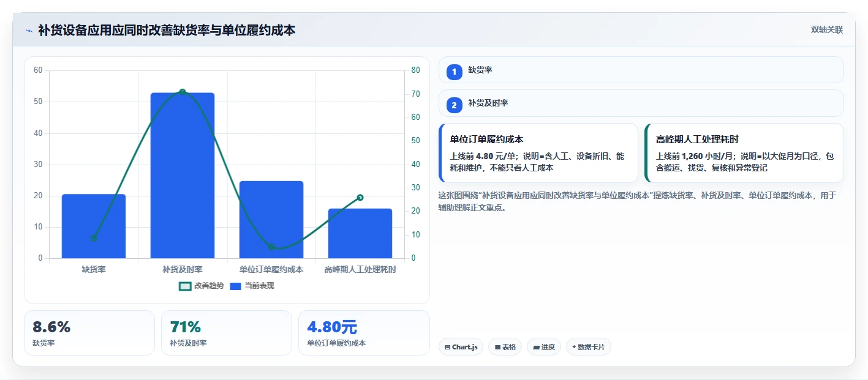Viewport: 868px width, 380px height.
Task: Click the 高峰期人工处理耗时 x-axis label
Action: coord(360,269)
